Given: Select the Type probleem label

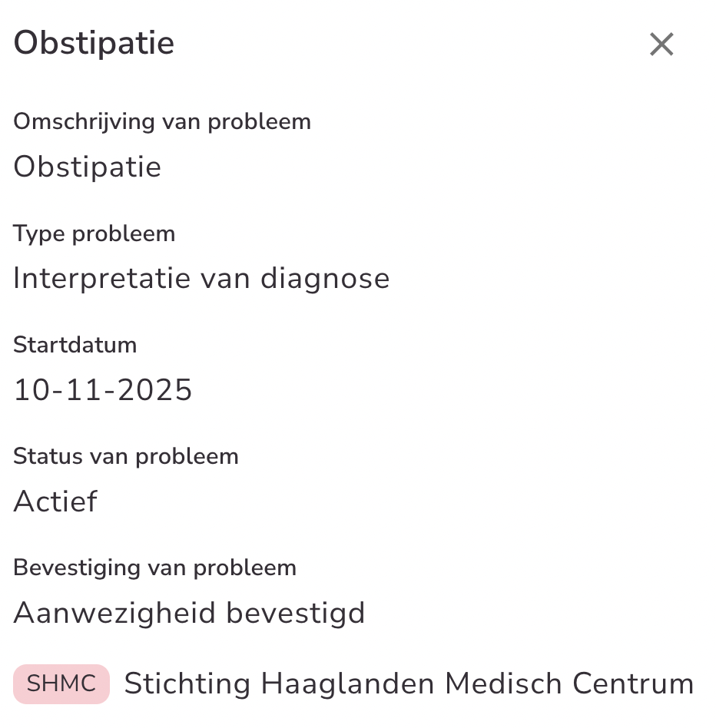Looking at the screenshot, I should 94,233.
